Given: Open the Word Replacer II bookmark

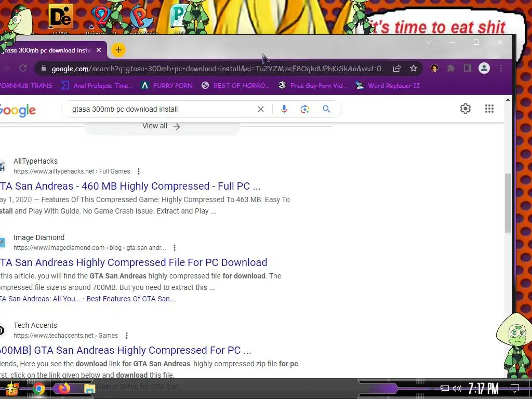Looking at the screenshot, I should [388, 86].
